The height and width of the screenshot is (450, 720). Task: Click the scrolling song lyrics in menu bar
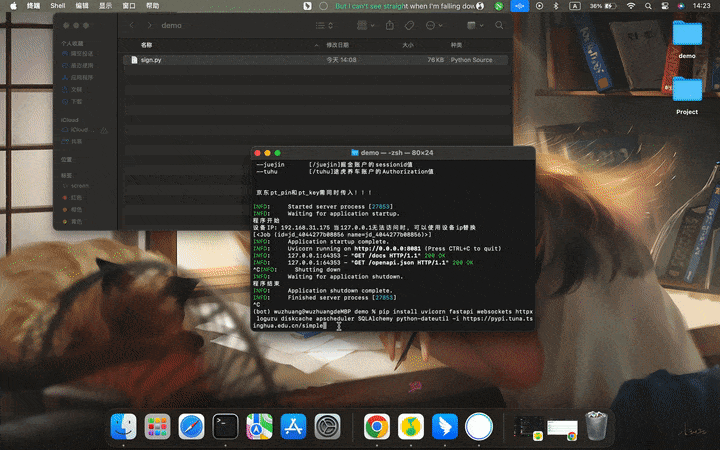click(x=405, y=6)
